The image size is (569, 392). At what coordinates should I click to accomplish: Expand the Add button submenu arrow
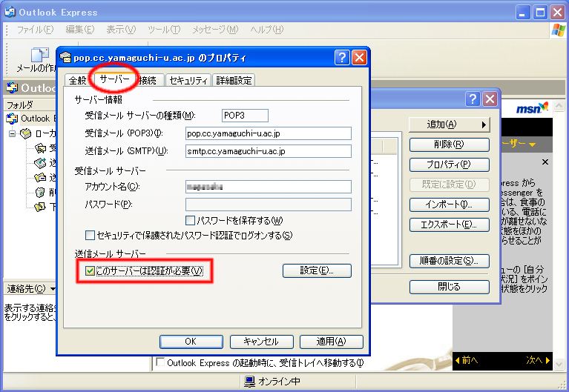click(484, 124)
